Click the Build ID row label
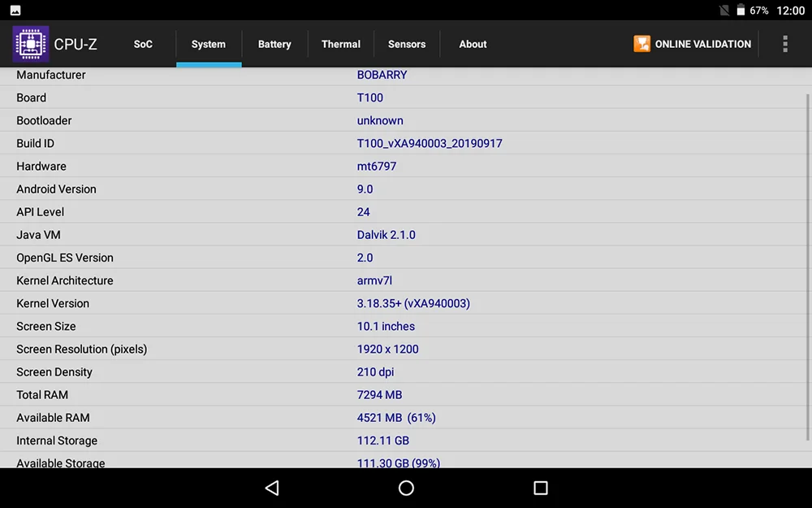The width and height of the screenshot is (812, 508). [35, 144]
